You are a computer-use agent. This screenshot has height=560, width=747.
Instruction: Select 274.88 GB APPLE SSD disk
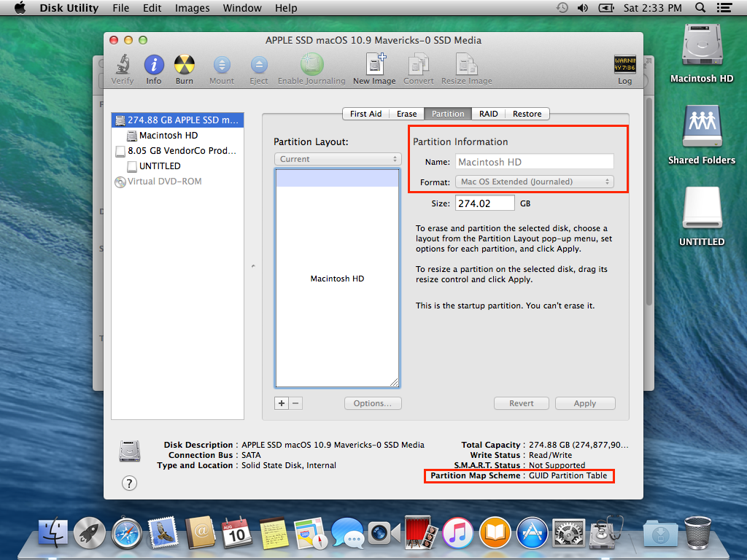click(x=178, y=120)
